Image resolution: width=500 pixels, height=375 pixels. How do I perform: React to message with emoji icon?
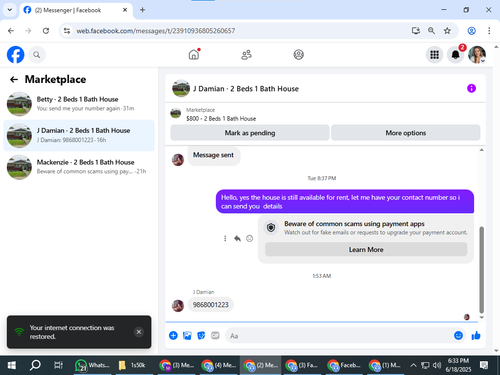click(249, 238)
